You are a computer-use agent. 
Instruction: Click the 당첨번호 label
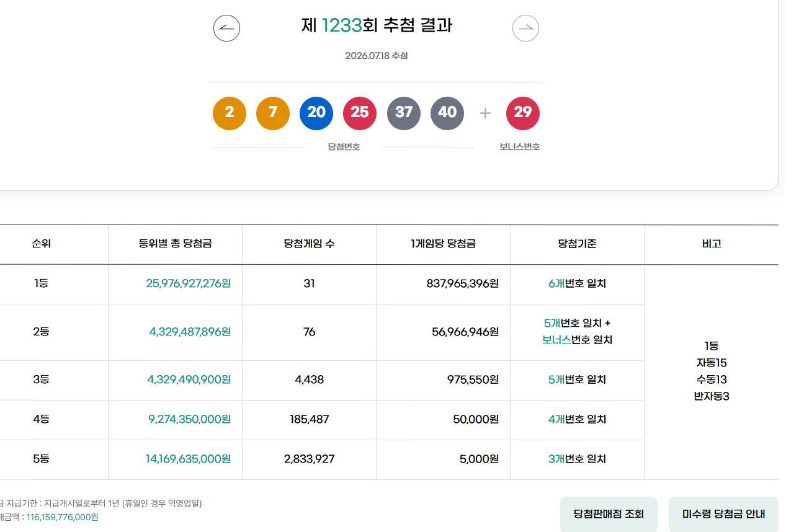(344, 148)
